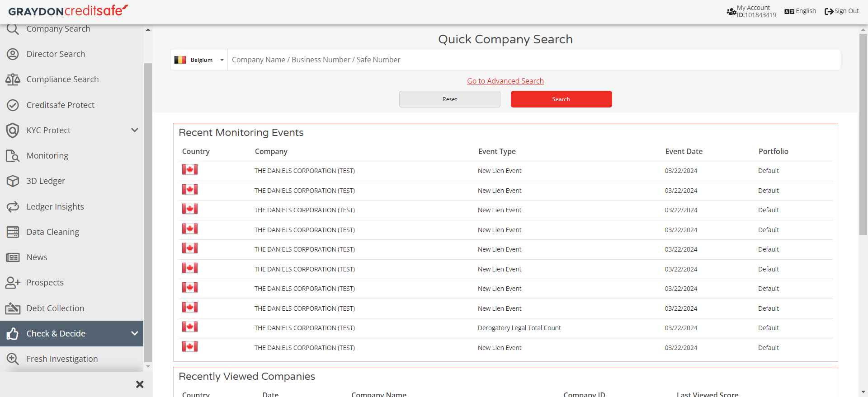Click the red Search button
The width and height of the screenshot is (868, 397).
(x=561, y=99)
